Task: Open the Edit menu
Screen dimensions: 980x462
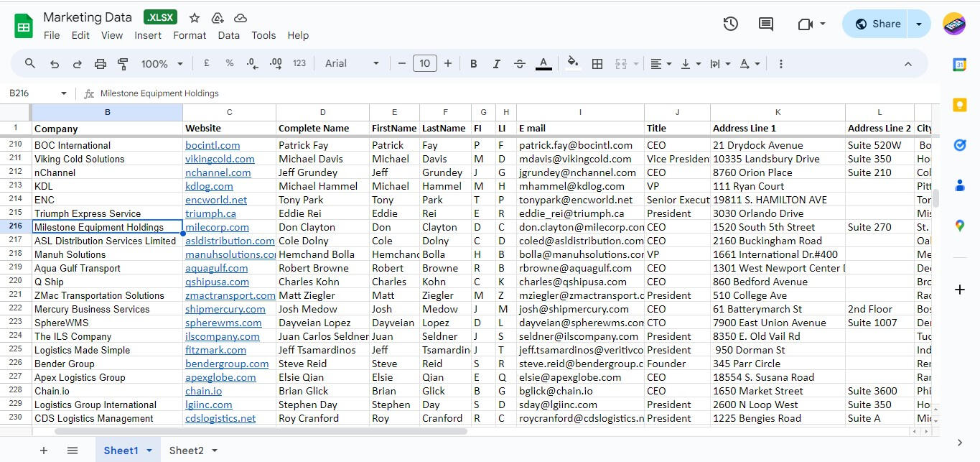Action: point(80,35)
